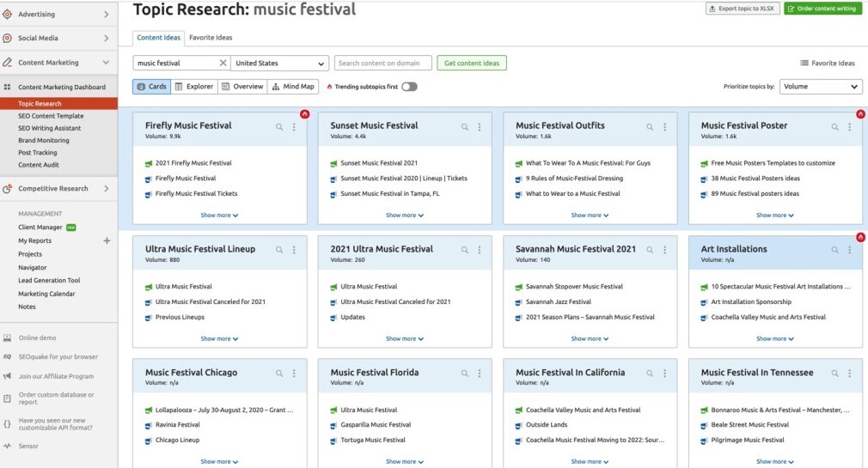This screenshot has width=868, height=468.
Task: Click Order content writing button
Action: [822, 9]
